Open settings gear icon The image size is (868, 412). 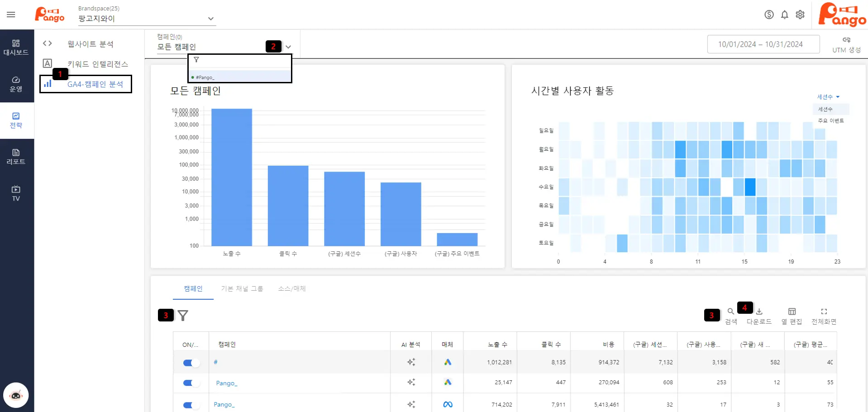click(x=800, y=14)
